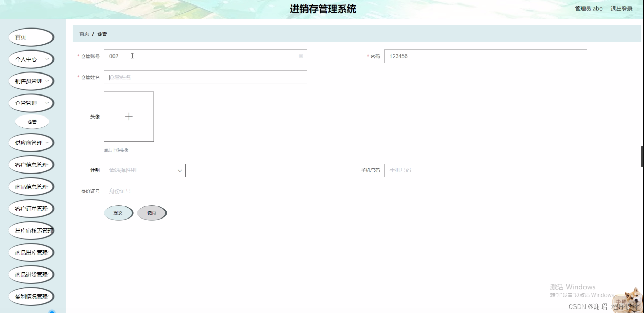Focus the 密码 input field
The image size is (644, 313).
click(x=485, y=56)
